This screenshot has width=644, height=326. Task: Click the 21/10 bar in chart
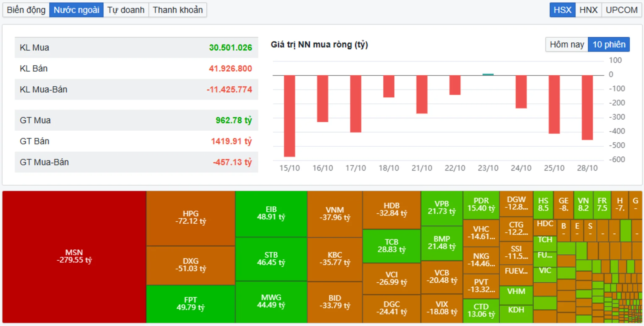click(422, 95)
